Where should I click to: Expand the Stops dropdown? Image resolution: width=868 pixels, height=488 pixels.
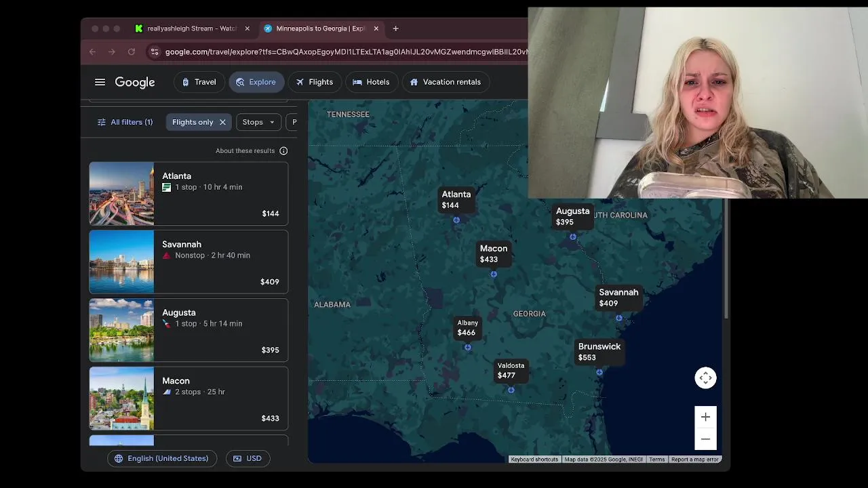(x=258, y=122)
